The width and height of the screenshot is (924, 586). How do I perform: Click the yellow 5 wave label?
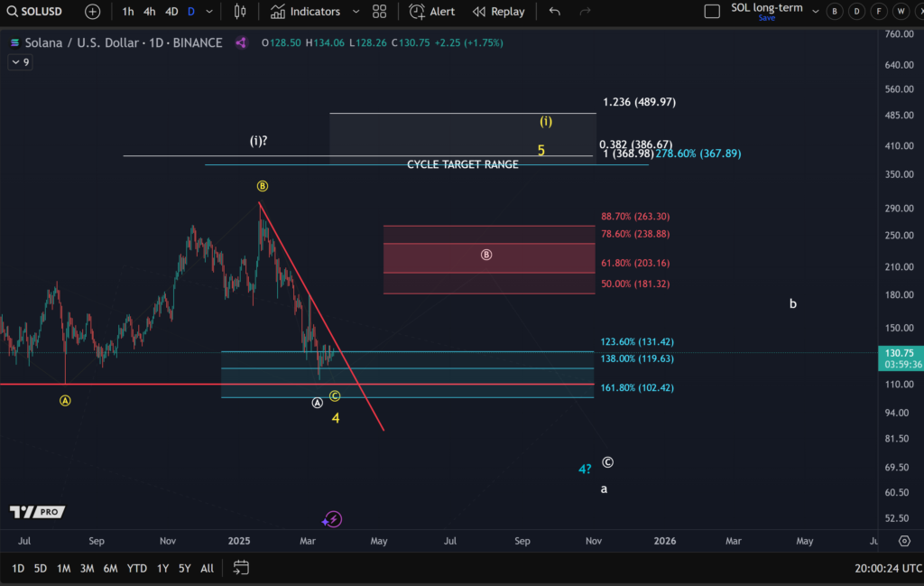[x=541, y=150]
